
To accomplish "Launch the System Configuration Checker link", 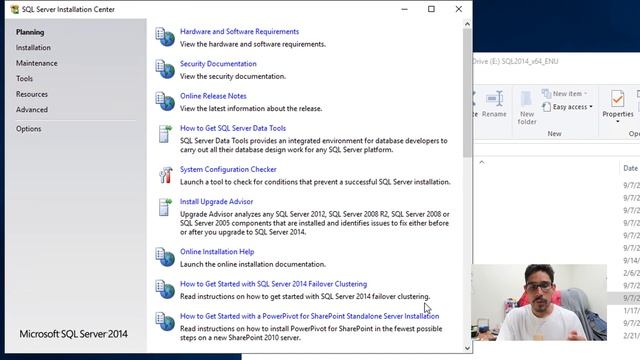I will (x=228, y=169).
